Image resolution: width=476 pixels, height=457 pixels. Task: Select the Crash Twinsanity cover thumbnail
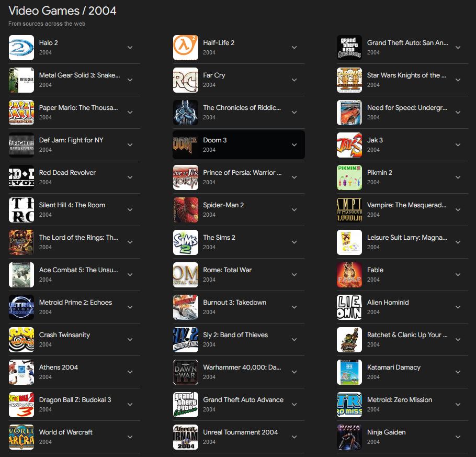pyautogui.click(x=21, y=340)
